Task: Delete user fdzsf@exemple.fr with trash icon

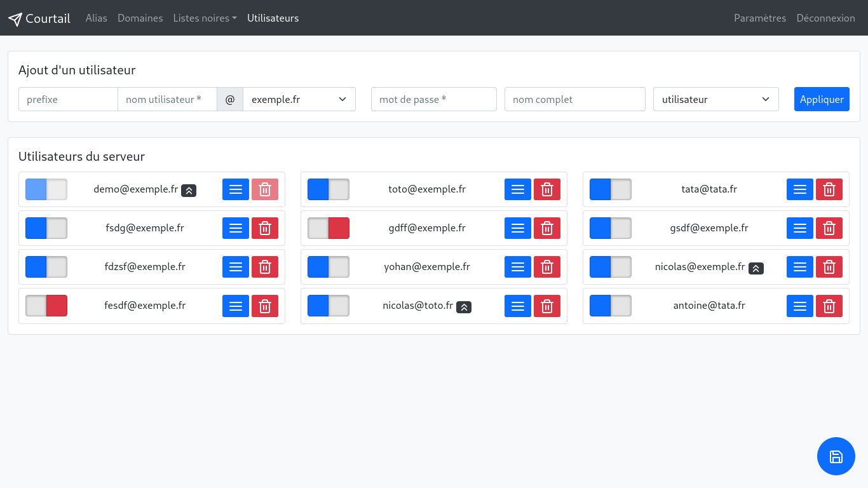Action: click(x=265, y=267)
